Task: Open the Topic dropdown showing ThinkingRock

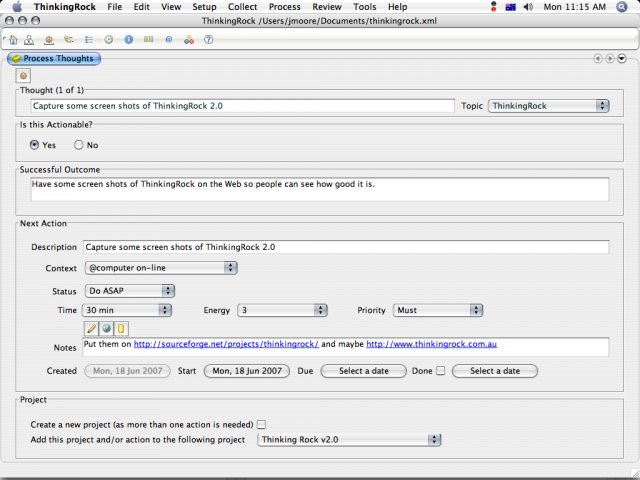Action: pyautogui.click(x=549, y=106)
